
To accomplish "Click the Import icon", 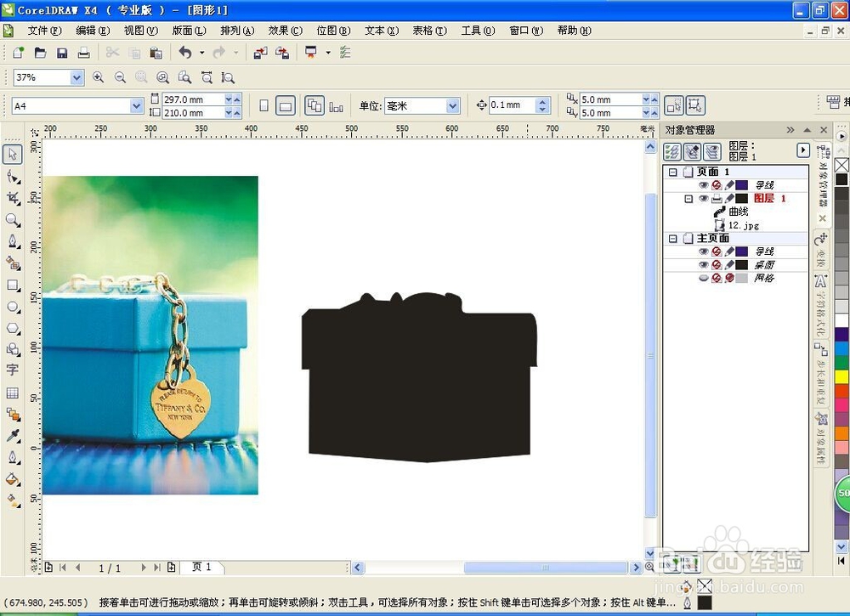I will pyautogui.click(x=260, y=53).
